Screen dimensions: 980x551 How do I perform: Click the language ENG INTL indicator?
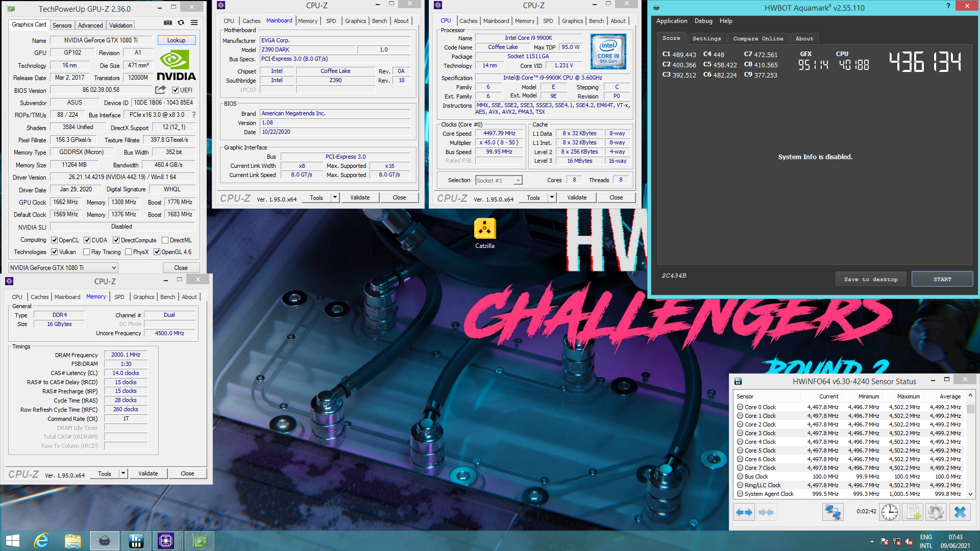pos(926,541)
